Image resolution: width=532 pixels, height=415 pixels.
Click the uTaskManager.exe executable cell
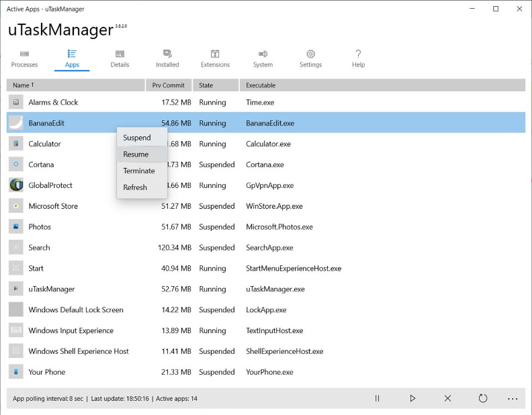[275, 289]
